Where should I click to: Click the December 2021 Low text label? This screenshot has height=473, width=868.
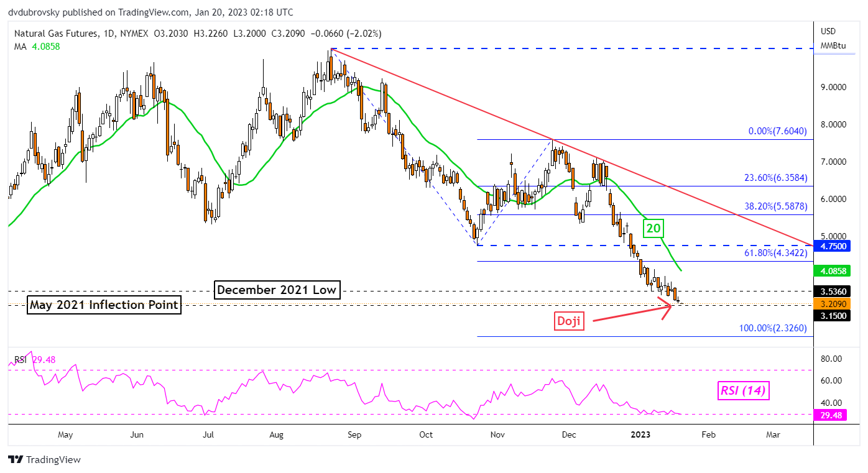tap(277, 290)
